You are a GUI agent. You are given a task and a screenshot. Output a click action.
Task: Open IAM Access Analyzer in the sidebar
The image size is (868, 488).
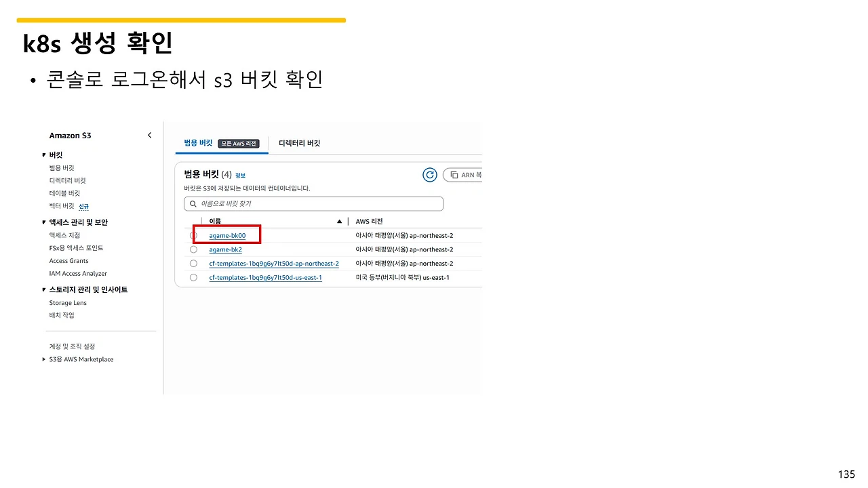pos(78,274)
